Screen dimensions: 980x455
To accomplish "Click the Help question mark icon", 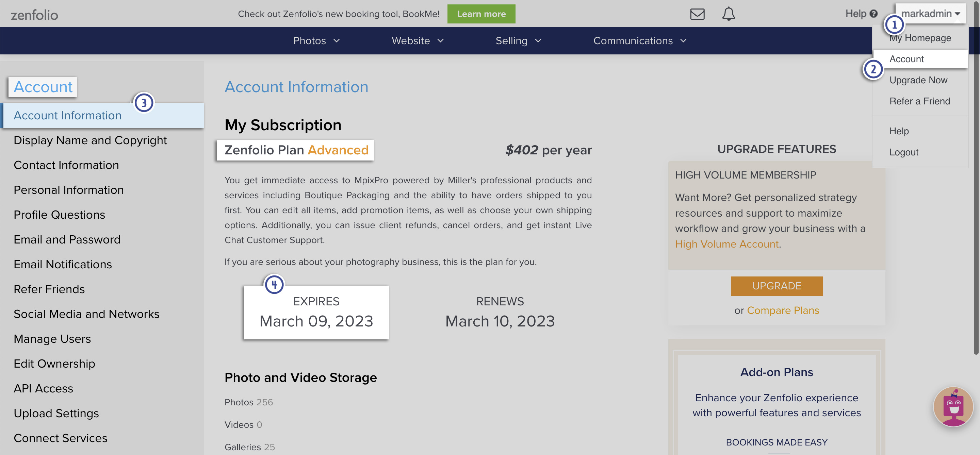I will click(x=873, y=14).
